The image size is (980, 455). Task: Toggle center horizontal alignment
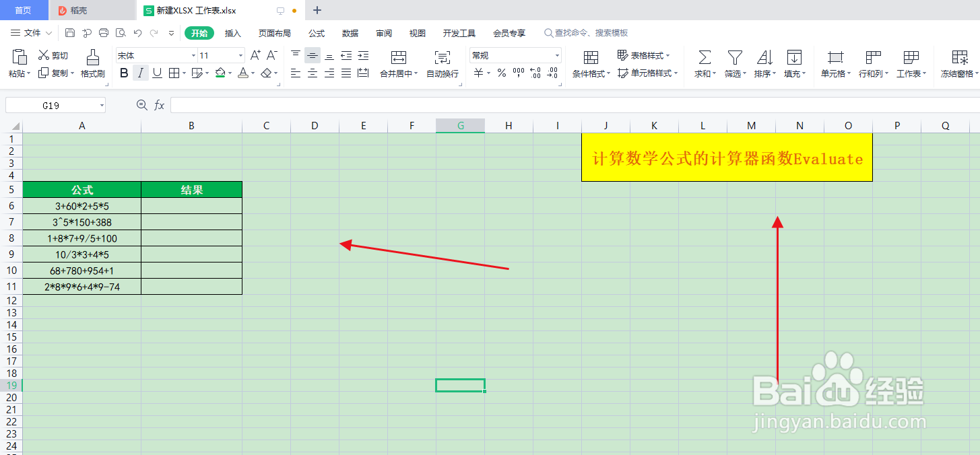(313, 73)
